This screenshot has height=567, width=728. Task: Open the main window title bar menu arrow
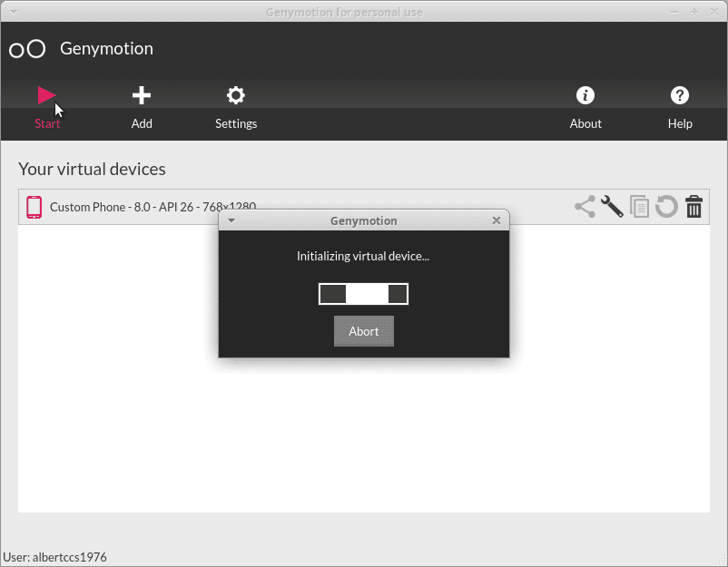[x=13, y=12]
